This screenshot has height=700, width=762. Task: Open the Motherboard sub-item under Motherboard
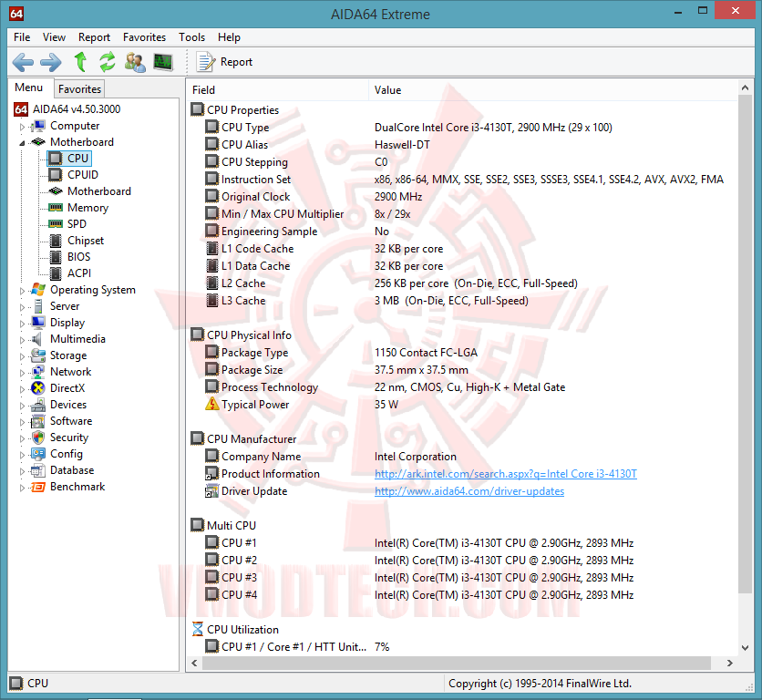click(99, 191)
